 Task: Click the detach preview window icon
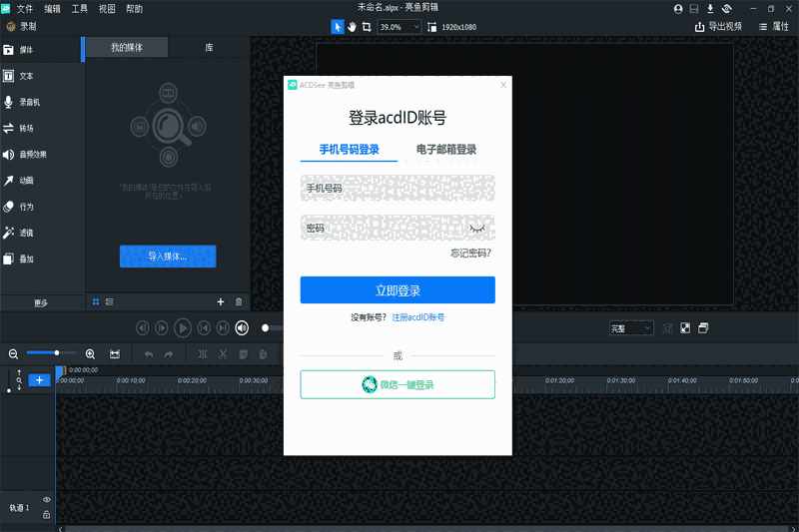703,328
